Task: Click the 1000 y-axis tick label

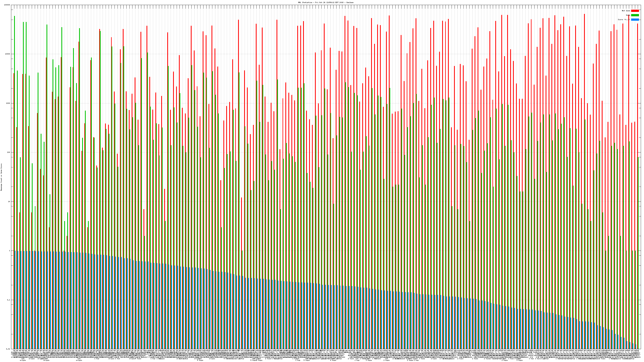Action: pos(8,103)
